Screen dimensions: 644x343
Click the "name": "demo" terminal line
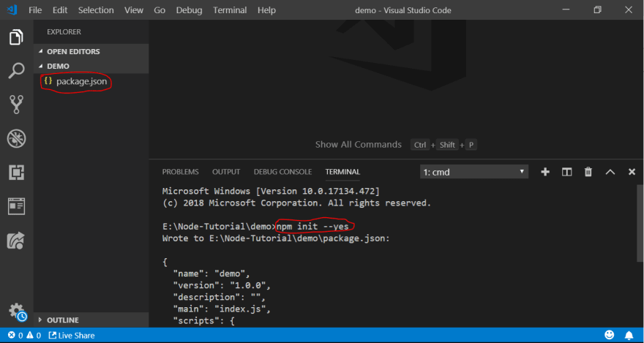tap(211, 273)
